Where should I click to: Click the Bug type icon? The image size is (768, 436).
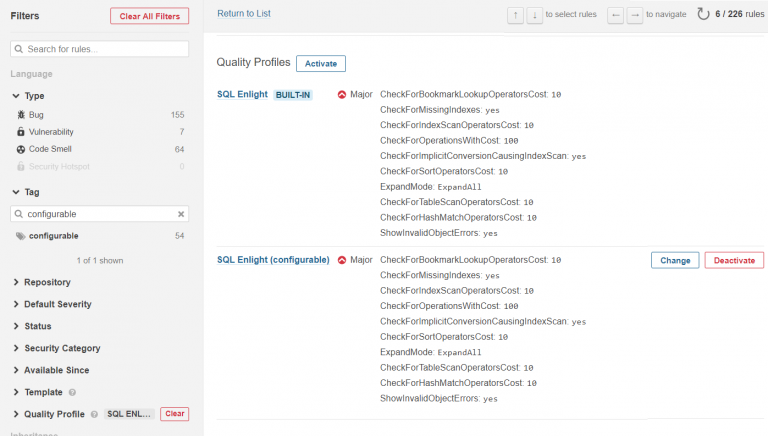coord(21,115)
